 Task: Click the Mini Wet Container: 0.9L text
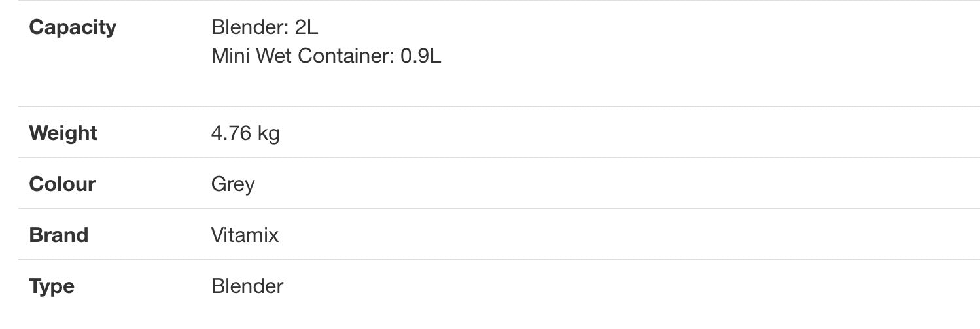[326, 56]
